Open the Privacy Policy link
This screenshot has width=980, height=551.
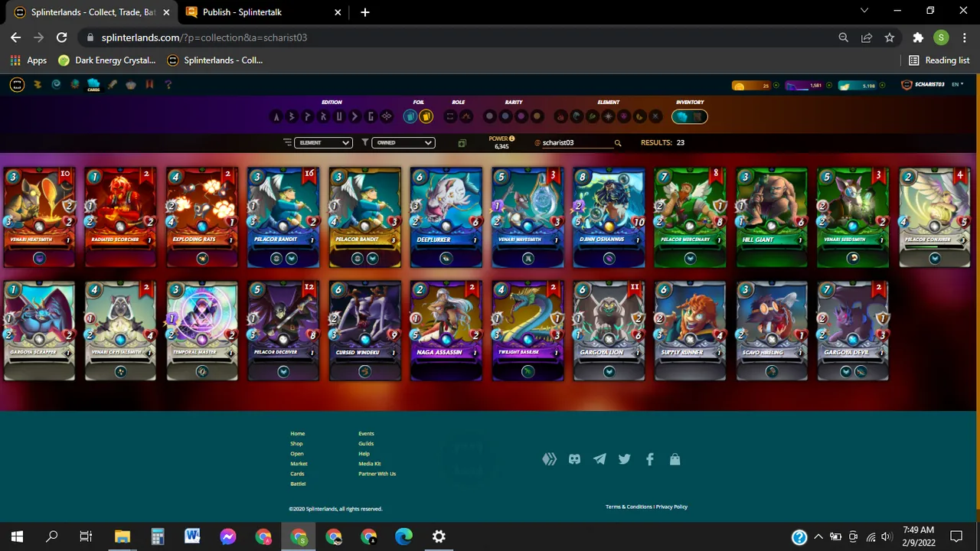coord(671,507)
